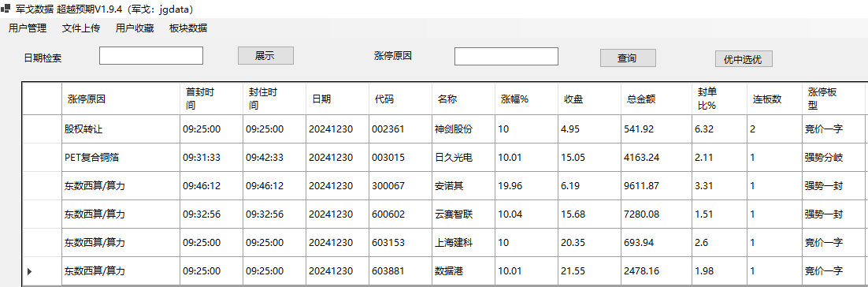The height and width of the screenshot is (287, 868).
Task: Click the 优中选优 button
Action: (744, 59)
